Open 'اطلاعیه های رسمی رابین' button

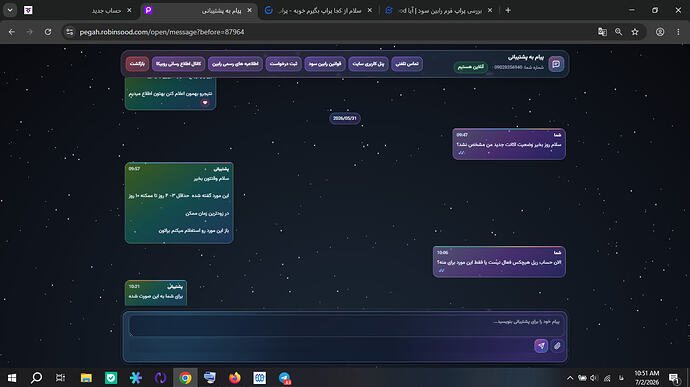(x=235, y=64)
